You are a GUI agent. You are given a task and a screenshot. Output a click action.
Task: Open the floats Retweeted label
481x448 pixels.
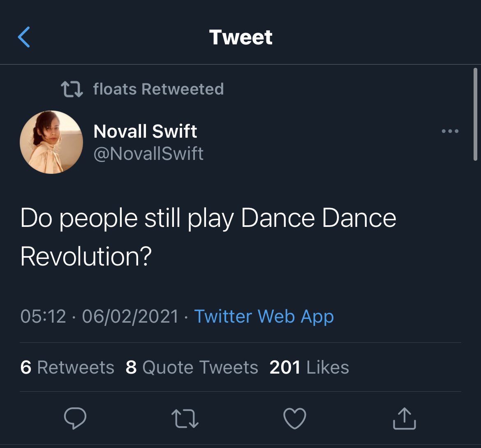click(x=158, y=89)
